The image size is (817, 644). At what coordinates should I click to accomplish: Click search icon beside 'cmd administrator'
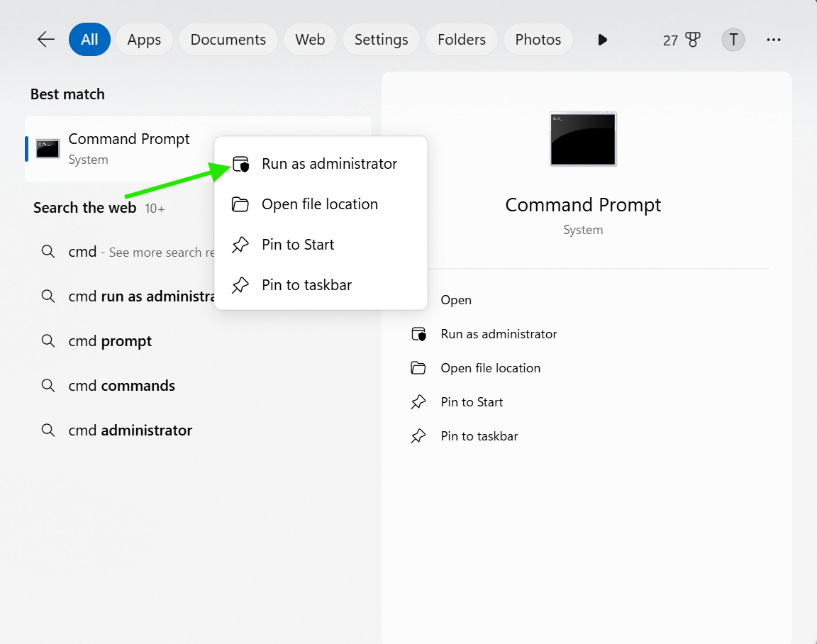(48, 431)
